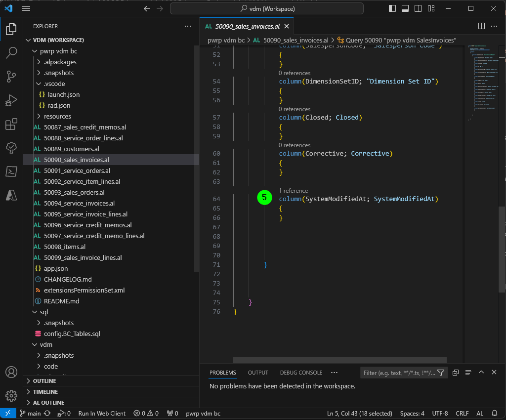Screen dimensions: 506x420
Task: Open the hamburger application menu
Action: click(x=26, y=9)
